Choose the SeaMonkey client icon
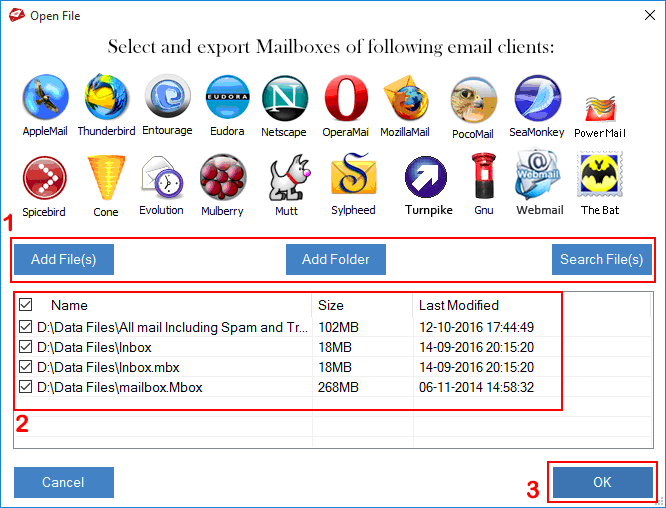Viewport: 666px width, 508px height. [537, 98]
